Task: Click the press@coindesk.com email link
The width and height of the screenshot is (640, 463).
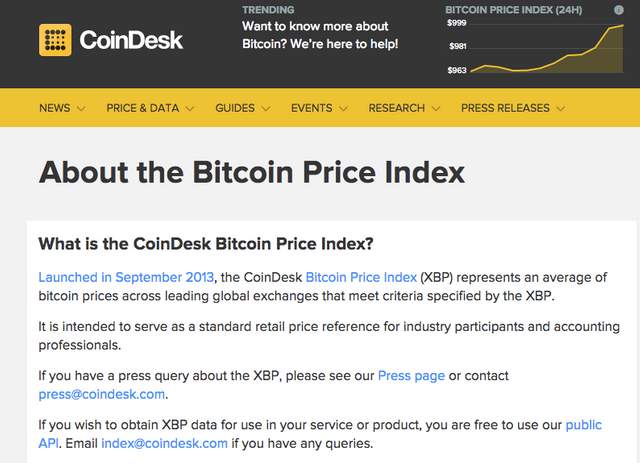Action: pos(102,394)
